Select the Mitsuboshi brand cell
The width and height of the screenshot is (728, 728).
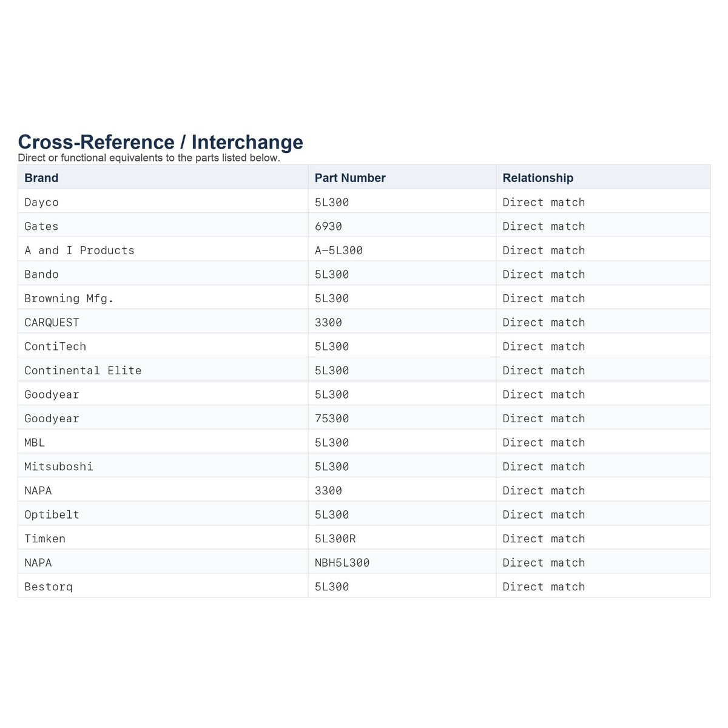point(163,466)
